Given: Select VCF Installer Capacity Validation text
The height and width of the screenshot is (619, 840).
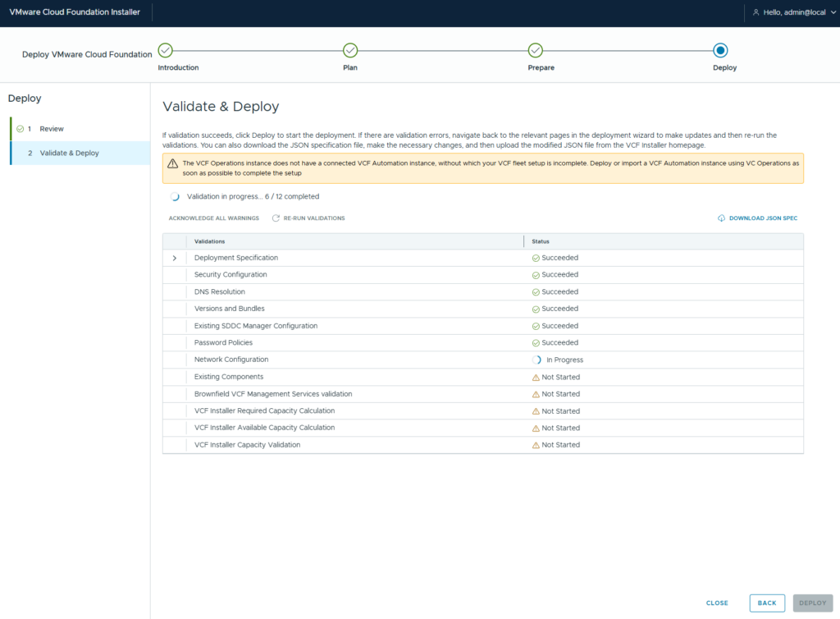Looking at the screenshot, I should (248, 445).
